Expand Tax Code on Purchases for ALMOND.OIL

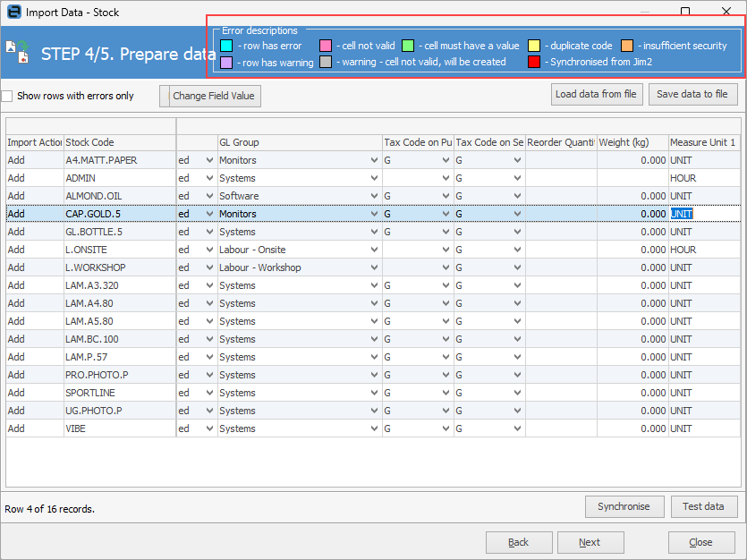pos(446,196)
